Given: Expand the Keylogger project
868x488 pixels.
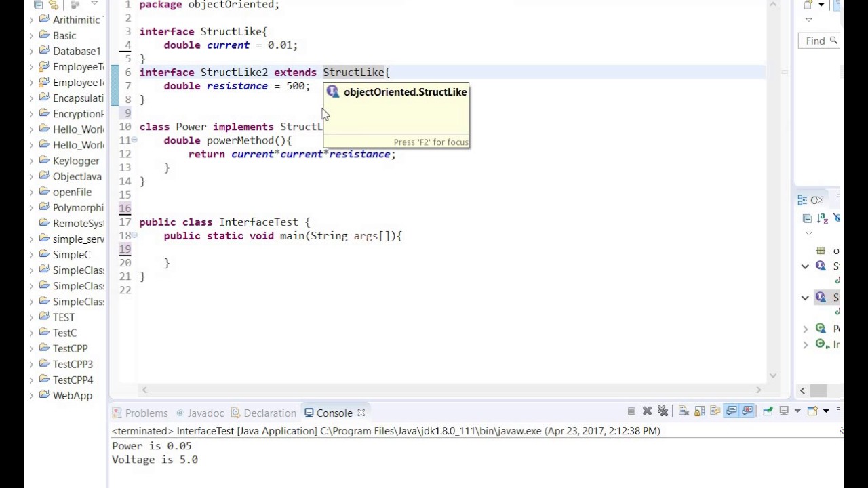Looking at the screenshot, I should [31, 161].
